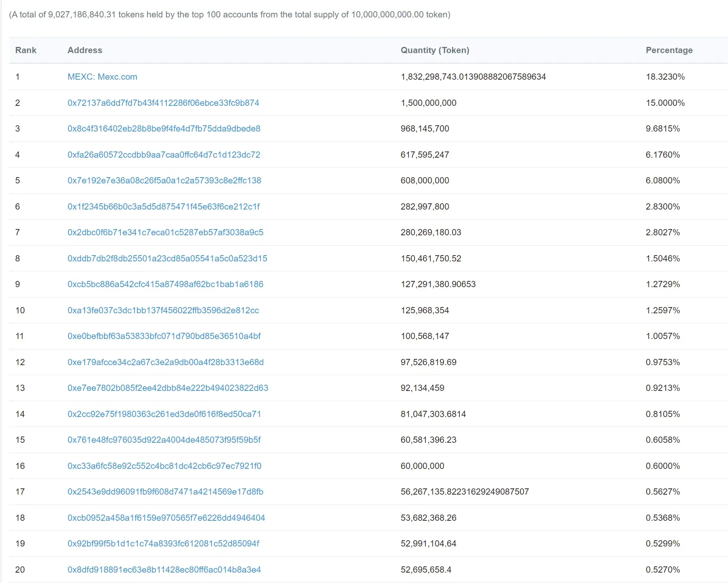
Task: Open address 0x8c4f316402eb28b8be9f4fe4d7fb75dda9dbede8
Action: tap(164, 129)
